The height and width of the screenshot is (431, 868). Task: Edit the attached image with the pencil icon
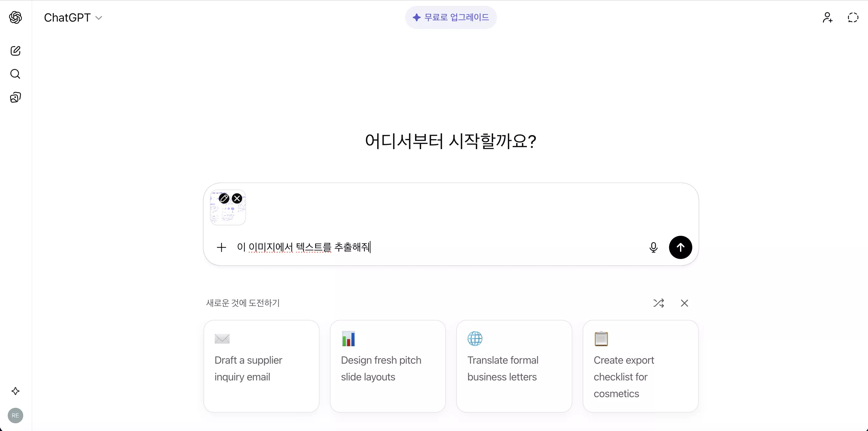tap(223, 198)
